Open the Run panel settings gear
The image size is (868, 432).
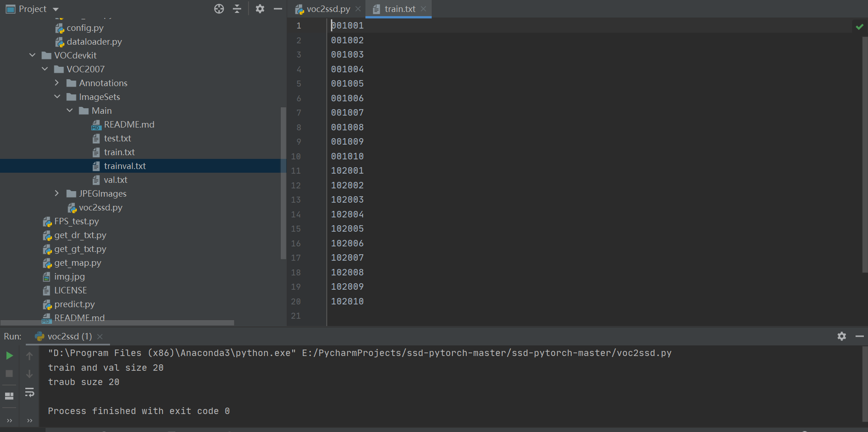coord(841,336)
